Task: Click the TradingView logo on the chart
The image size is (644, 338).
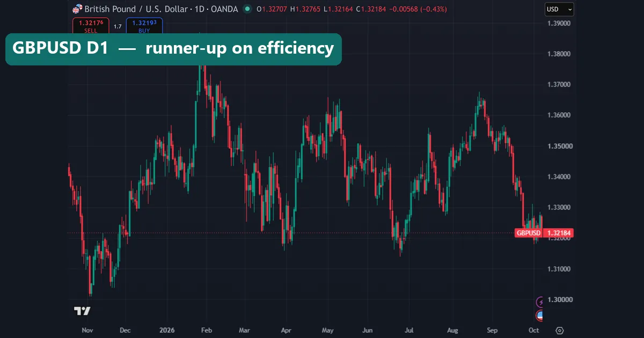Action: click(82, 311)
